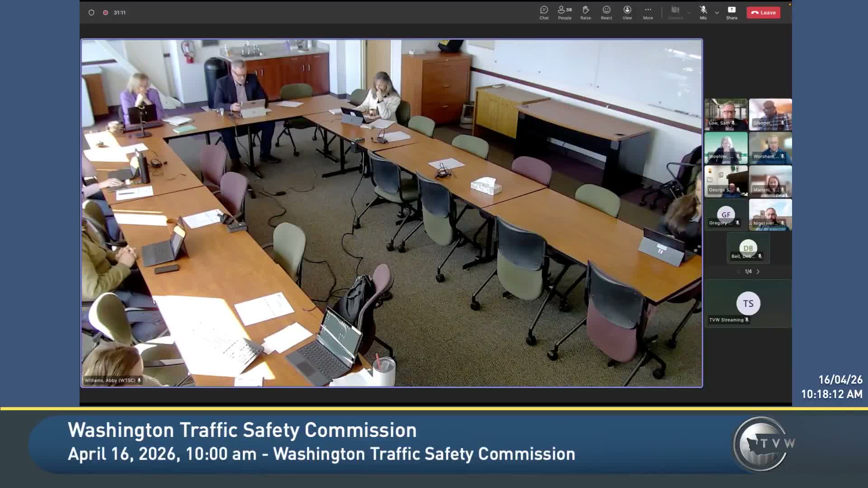This screenshot has height=488, width=868.
Task: Go to previous participant page arrow
Action: click(739, 272)
